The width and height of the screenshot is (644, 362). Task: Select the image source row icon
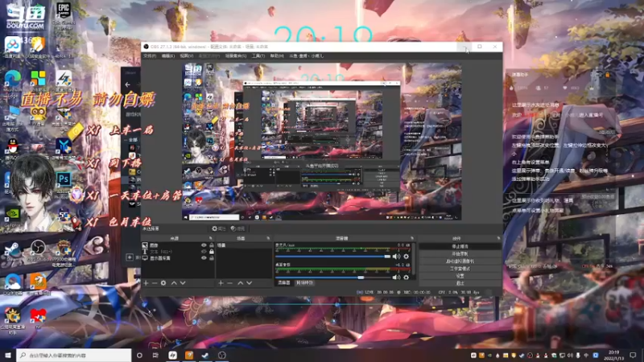(145, 245)
